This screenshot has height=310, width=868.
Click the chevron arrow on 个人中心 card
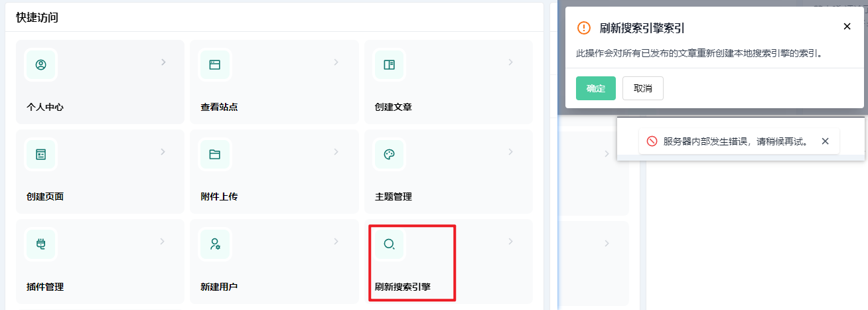tap(163, 62)
